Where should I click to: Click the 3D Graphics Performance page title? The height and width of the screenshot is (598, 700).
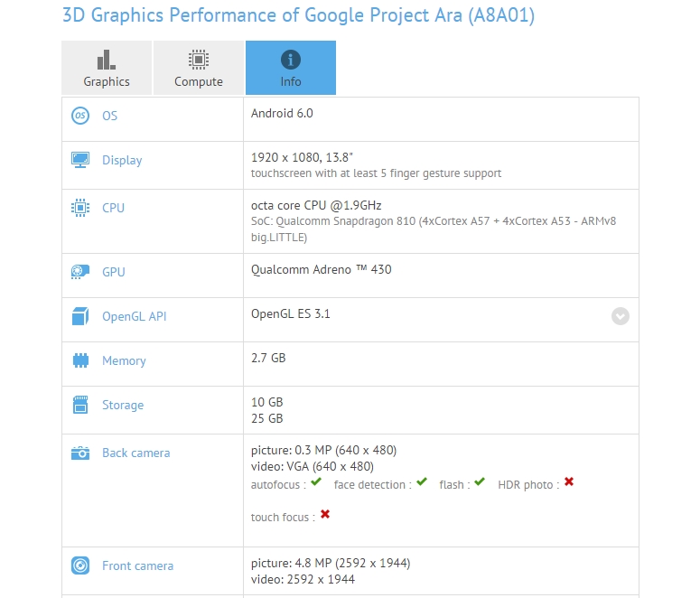pos(298,15)
